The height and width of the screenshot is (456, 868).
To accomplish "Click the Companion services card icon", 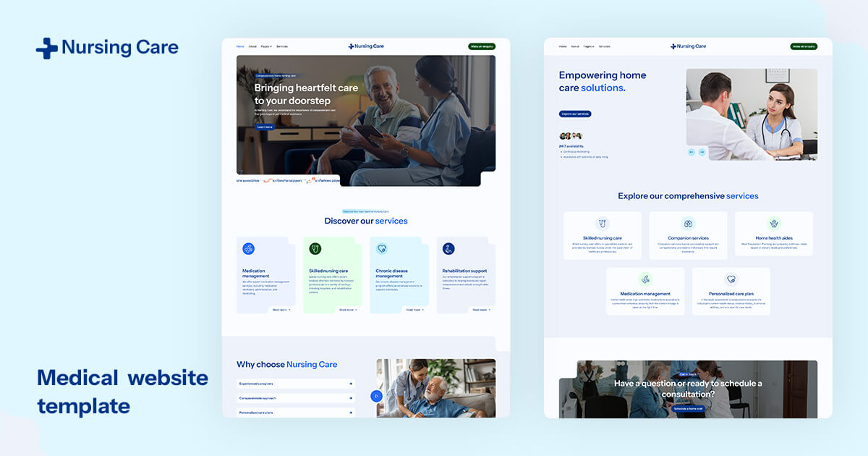I will (687, 224).
